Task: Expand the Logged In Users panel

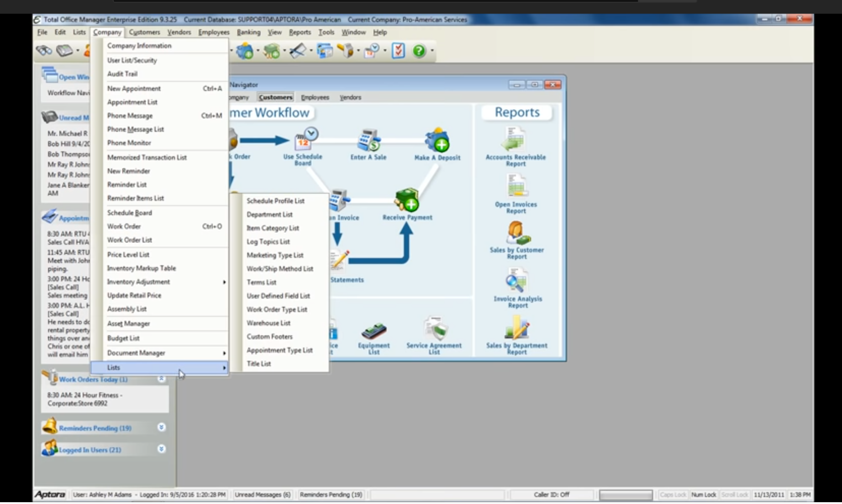Action: click(161, 449)
